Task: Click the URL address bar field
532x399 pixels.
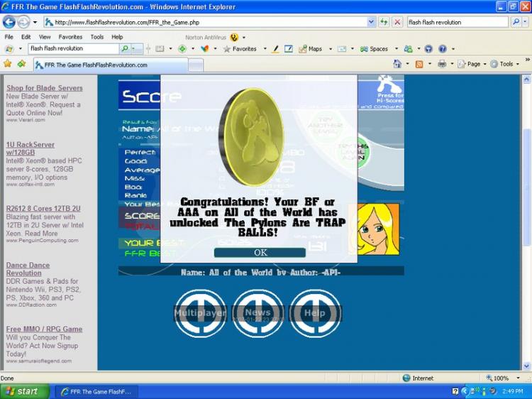Action: 206,23
